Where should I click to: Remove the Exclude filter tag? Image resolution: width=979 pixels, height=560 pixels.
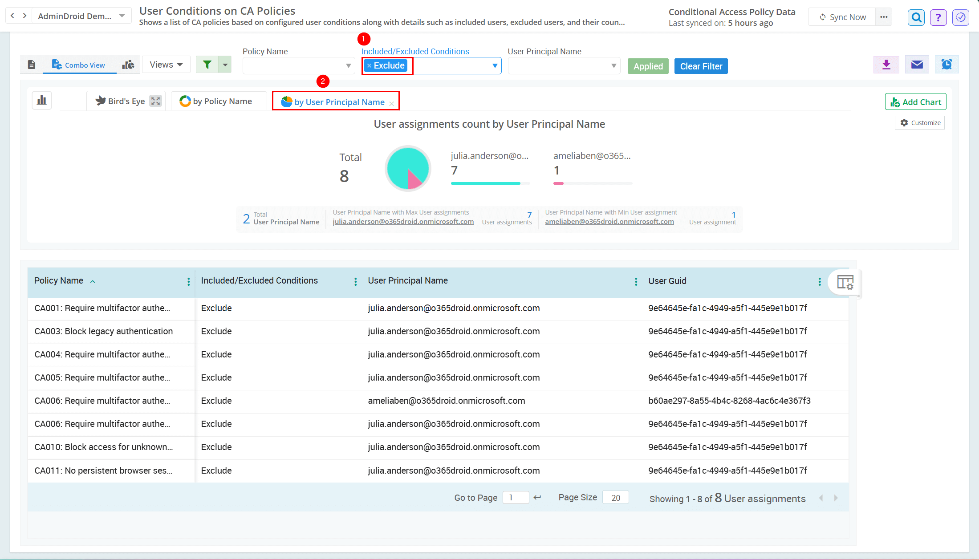click(369, 65)
